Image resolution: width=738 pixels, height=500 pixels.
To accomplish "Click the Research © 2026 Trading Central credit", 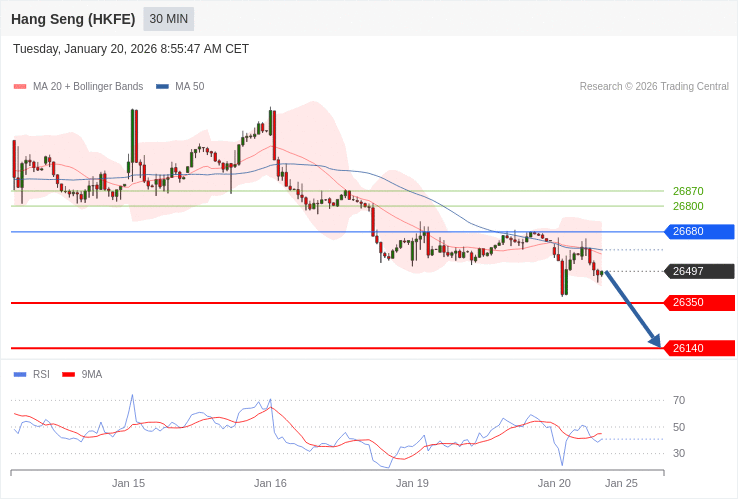I will click(654, 87).
